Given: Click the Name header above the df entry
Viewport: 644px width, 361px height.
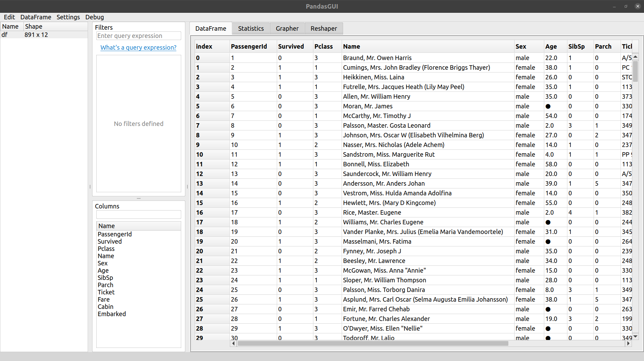Looking at the screenshot, I should tap(12, 27).
